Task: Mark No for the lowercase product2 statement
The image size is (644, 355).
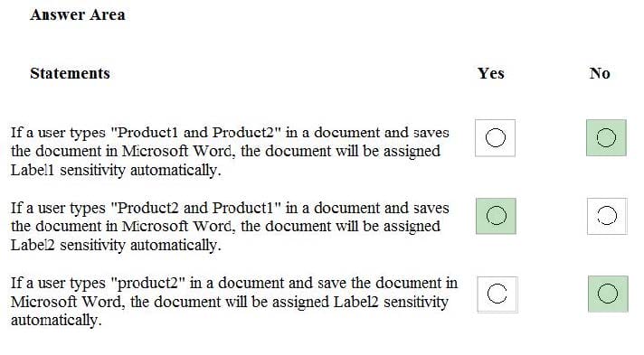Action: [x=608, y=294]
